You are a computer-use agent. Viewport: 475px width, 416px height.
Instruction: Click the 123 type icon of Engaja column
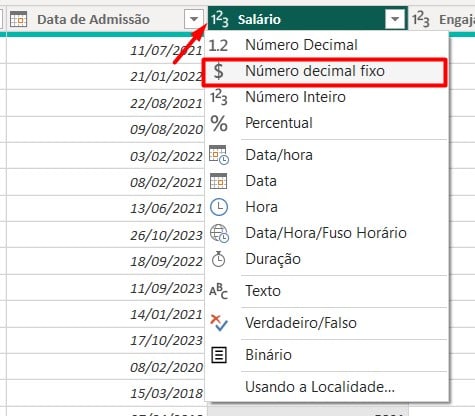click(x=421, y=19)
